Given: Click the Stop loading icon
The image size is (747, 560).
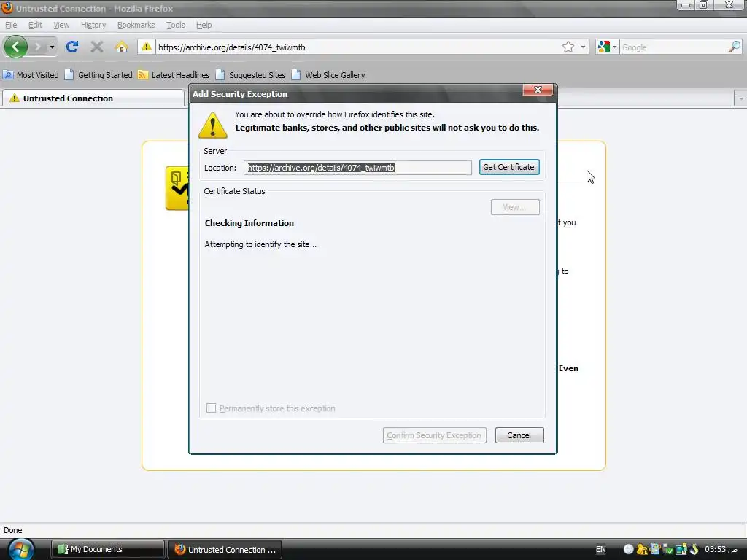Looking at the screenshot, I should point(97,47).
